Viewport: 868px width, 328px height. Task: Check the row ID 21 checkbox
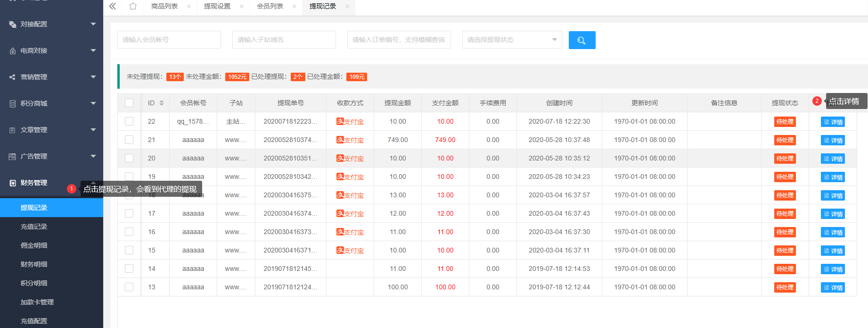[129, 140]
